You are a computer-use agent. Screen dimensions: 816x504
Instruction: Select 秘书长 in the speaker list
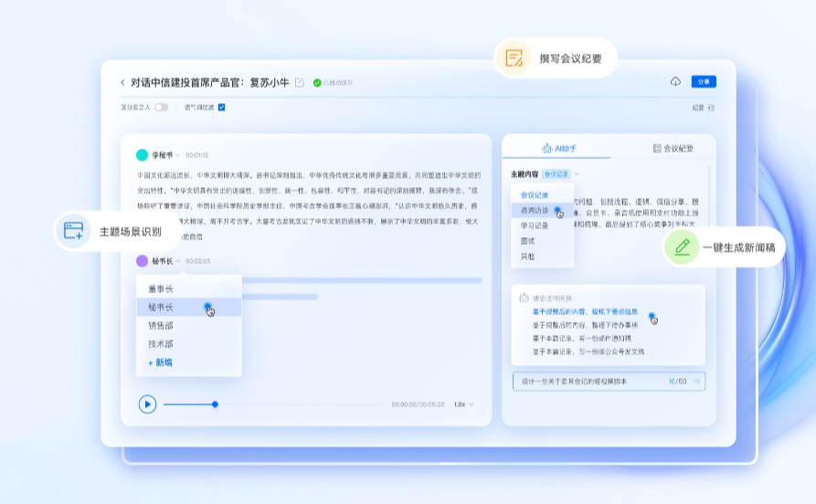click(x=189, y=308)
